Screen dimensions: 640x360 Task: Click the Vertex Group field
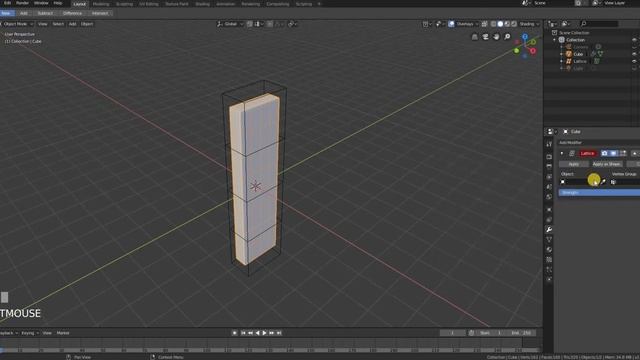(x=625, y=182)
